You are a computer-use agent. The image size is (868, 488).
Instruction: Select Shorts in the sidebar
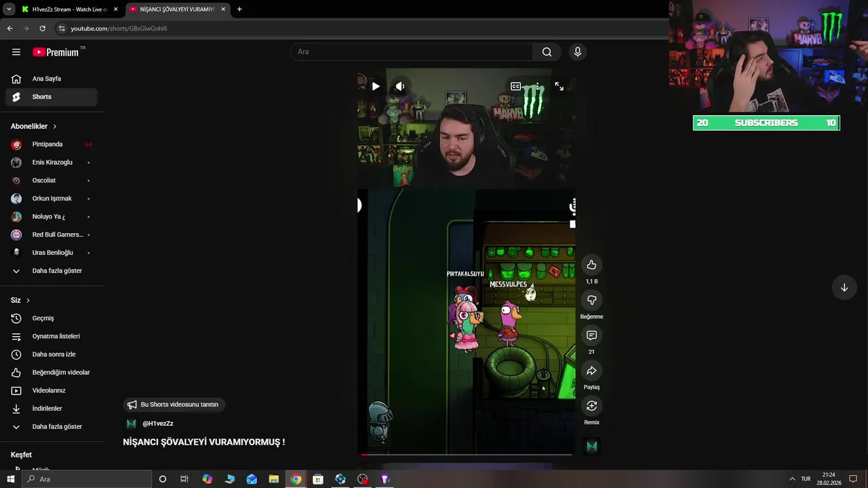click(x=52, y=97)
